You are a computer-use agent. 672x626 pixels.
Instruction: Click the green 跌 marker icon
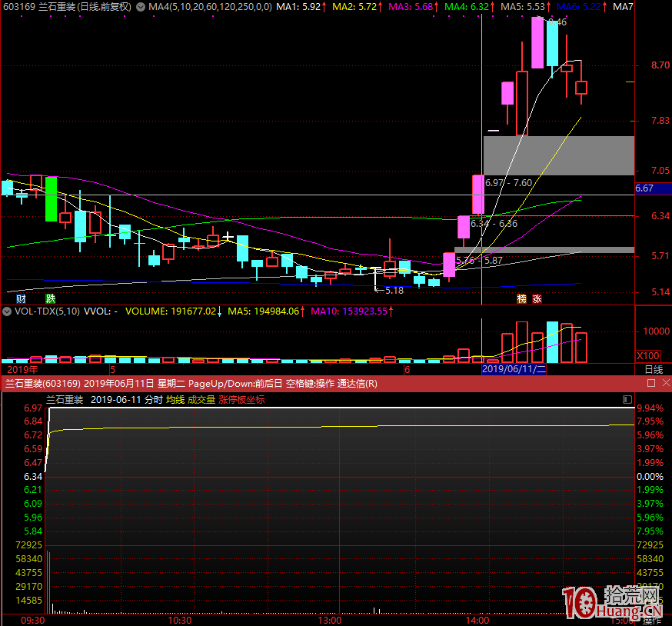(x=51, y=298)
